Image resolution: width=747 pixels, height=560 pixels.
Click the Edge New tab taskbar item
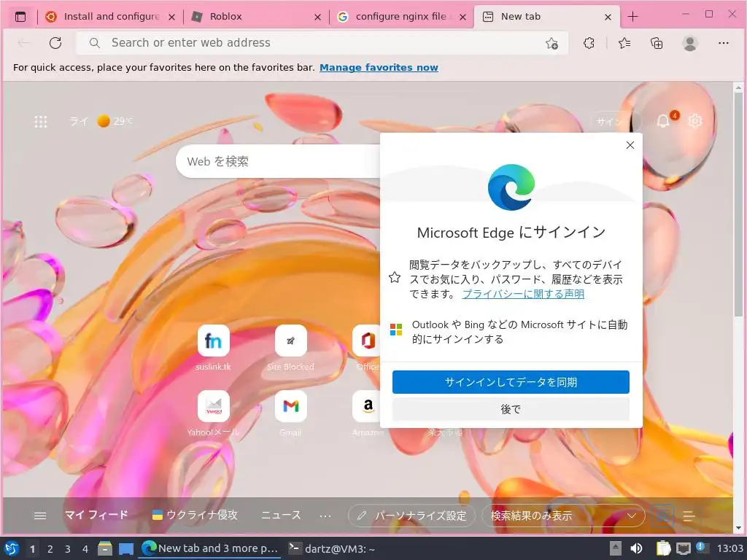209,548
